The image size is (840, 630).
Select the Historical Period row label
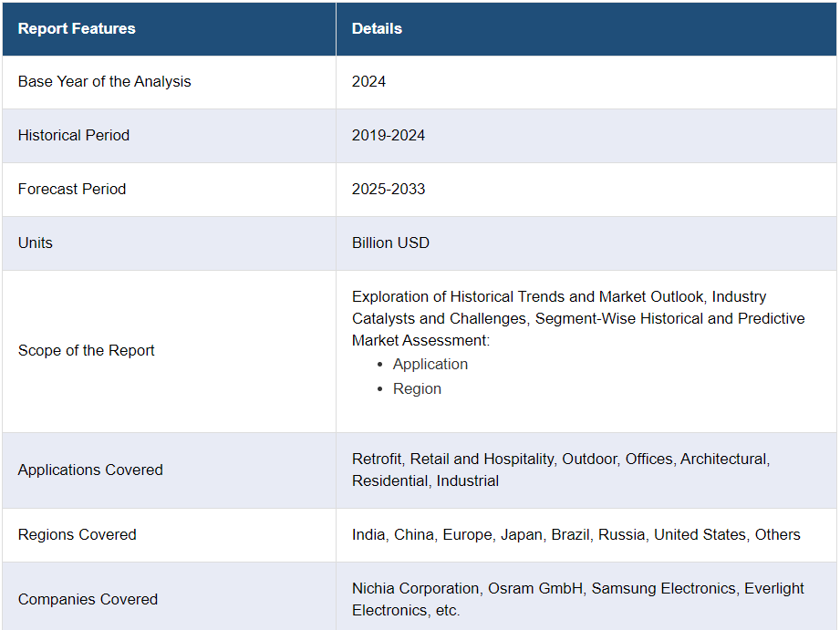click(74, 135)
